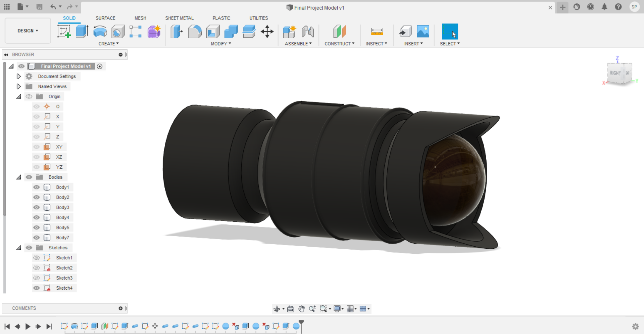Screen dimensions: 644x334
Task: Select the Measure tool
Action: pyautogui.click(x=377, y=32)
